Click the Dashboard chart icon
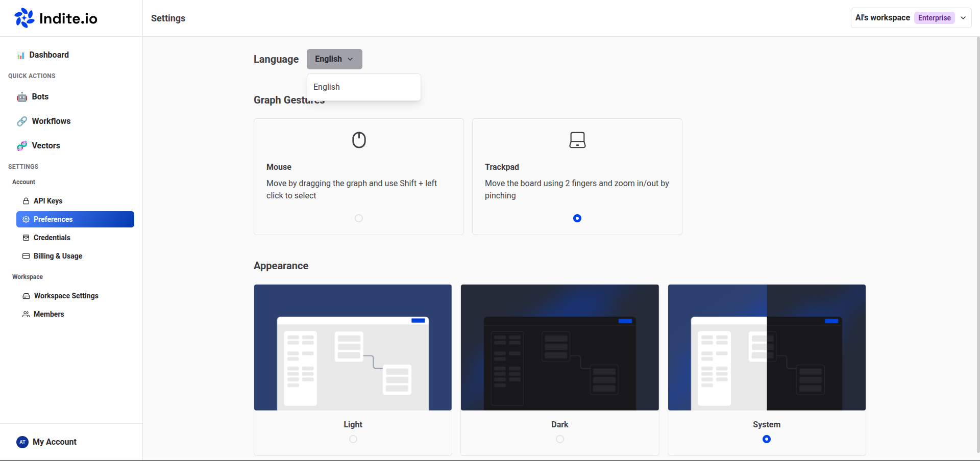 coord(20,55)
